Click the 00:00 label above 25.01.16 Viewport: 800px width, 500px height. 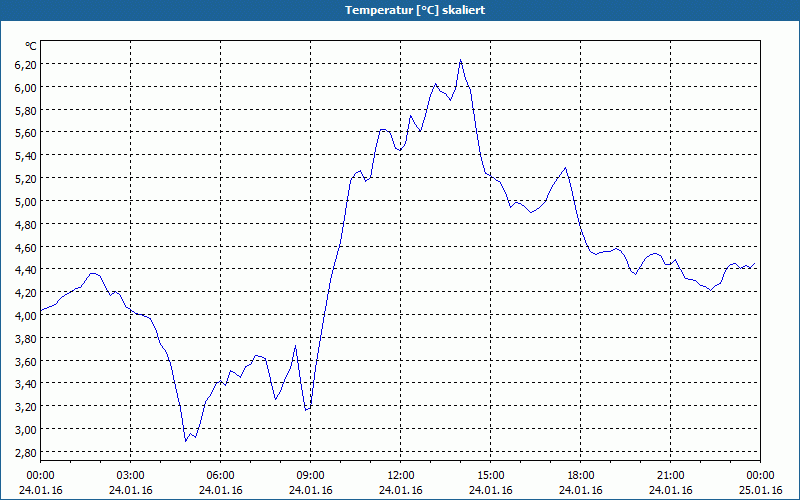click(x=761, y=476)
